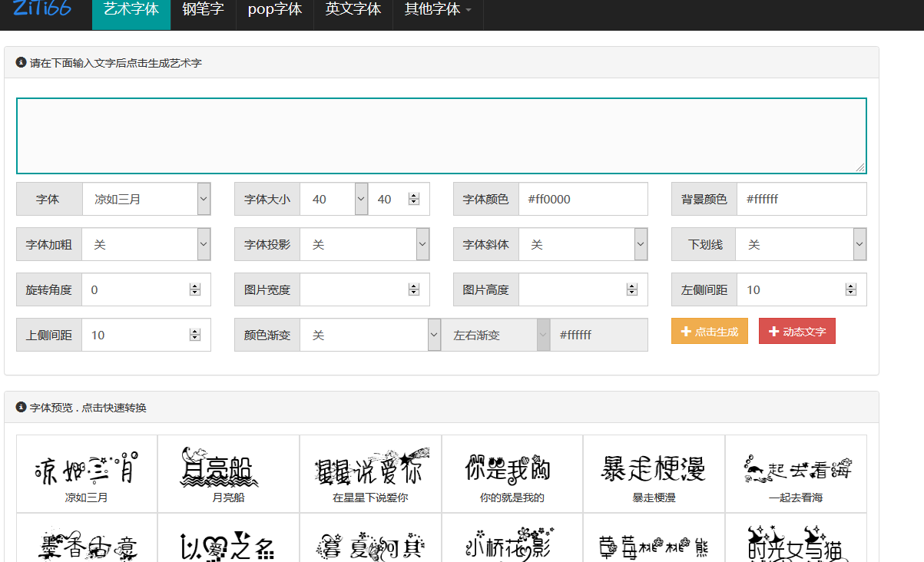Open the 下划线 underline dropdown

point(800,244)
